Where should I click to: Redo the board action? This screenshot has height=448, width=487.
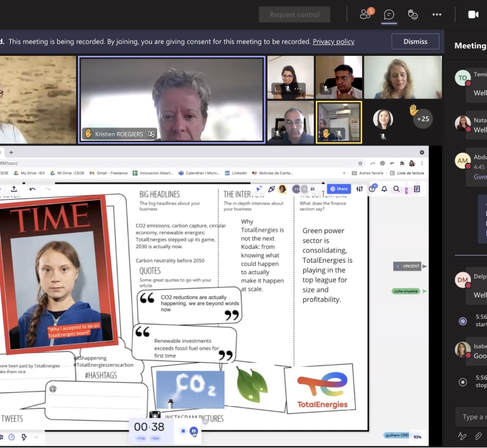(x=48, y=189)
